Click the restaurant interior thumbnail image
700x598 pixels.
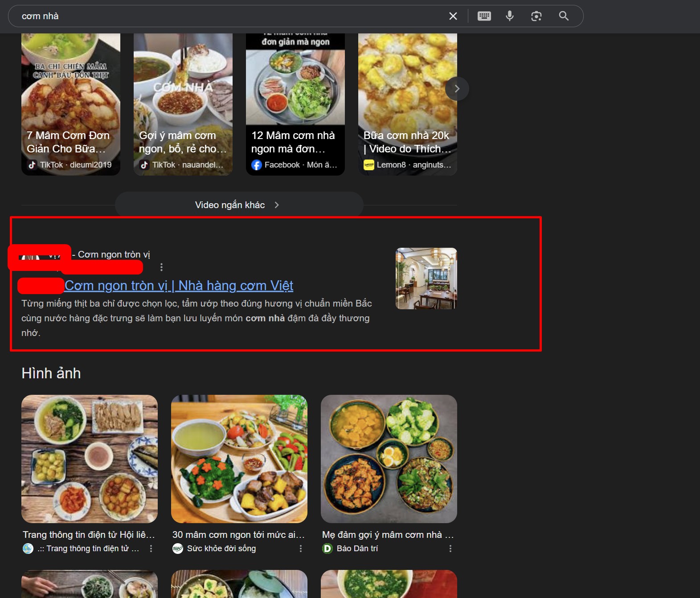[x=426, y=279]
